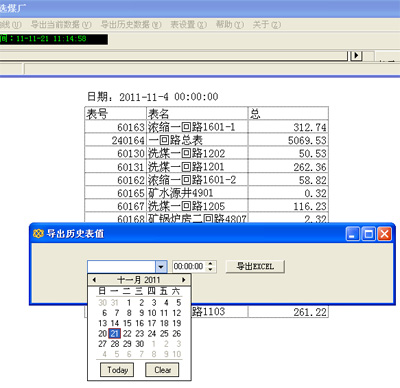This screenshot has width=400, height=388.
Task: Select the value 262.36 cell
Action: (x=288, y=167)
